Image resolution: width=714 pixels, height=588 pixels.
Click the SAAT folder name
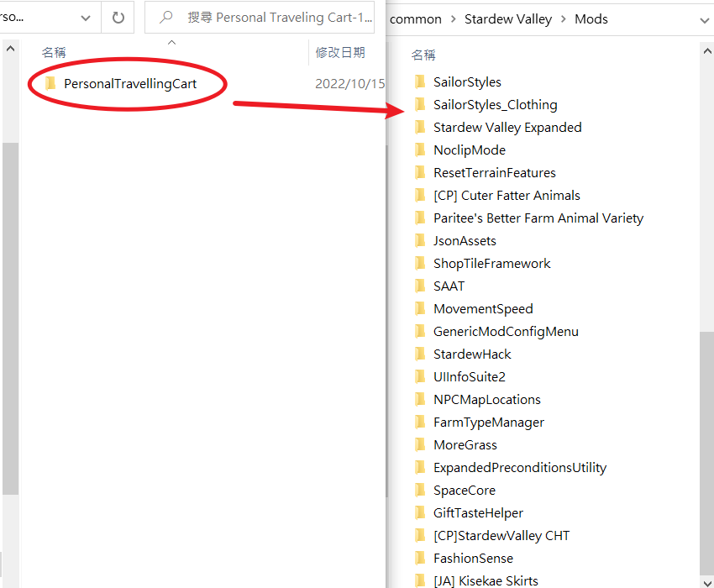click(x=449, y=286)
